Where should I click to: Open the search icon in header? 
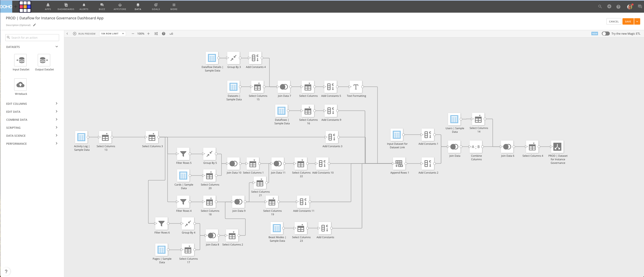point(600,6)
